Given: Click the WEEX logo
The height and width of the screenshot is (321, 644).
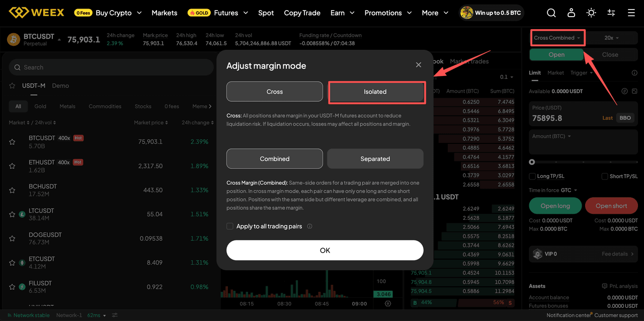Looking at the screenshot, I should pos(36,13).
